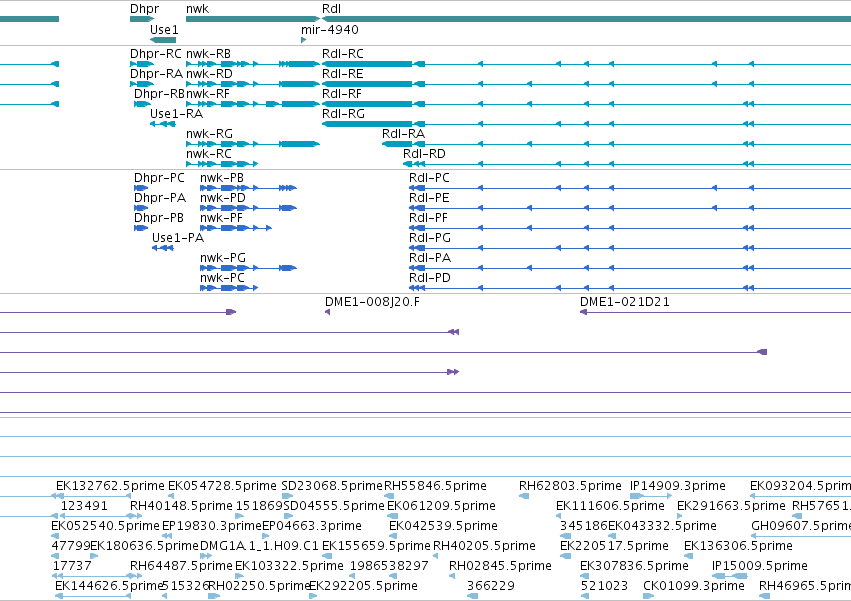Click protein Rdl-PF

click(x=428, y=218)
